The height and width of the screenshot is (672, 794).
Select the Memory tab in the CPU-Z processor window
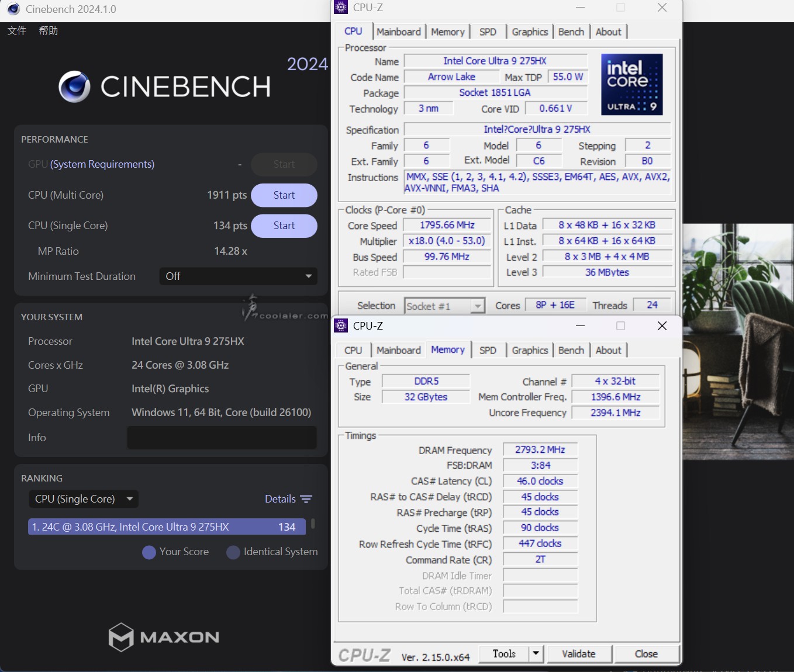448,32
